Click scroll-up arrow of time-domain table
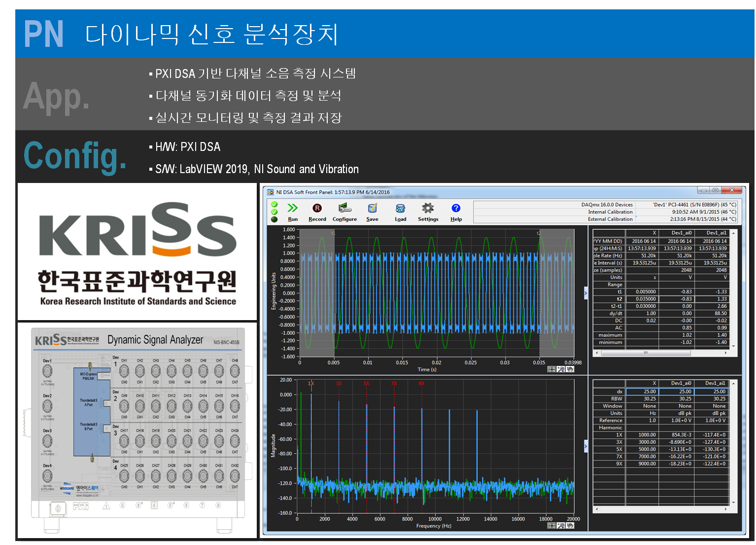The width and height of the screenshot is (756, 545). tap(734, 233)
